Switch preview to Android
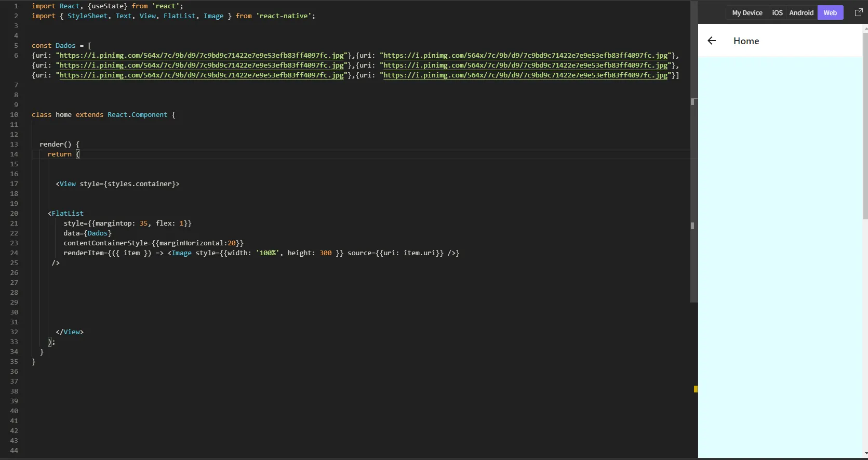Screen dimensions: 868x460 point(801,12)
